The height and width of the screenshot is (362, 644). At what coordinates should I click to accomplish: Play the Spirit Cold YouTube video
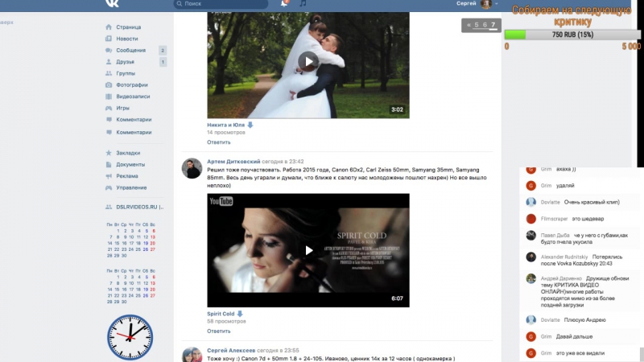coord(308,250)
